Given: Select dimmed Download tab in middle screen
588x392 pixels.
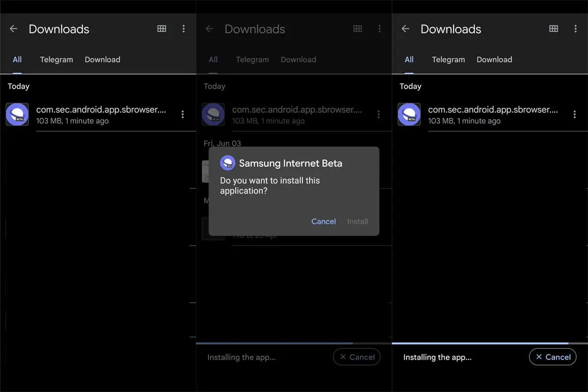Looking at the screenshot, I should pyautogui.click(x=298, y=60).
